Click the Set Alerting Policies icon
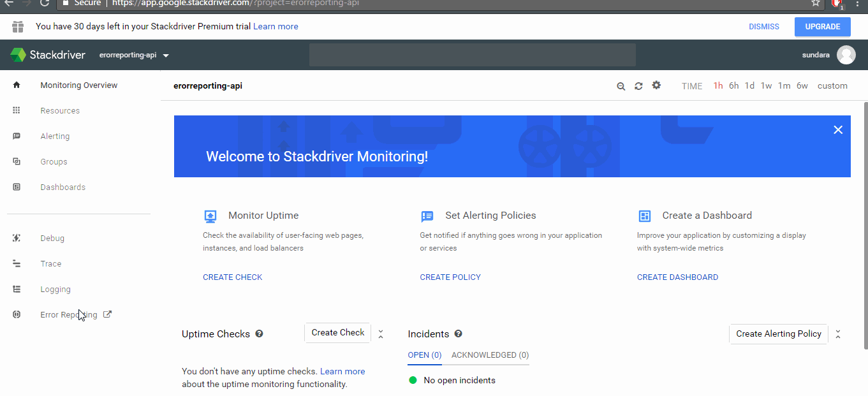This screenshot has height=396, width=868. (x=427, y=216)
